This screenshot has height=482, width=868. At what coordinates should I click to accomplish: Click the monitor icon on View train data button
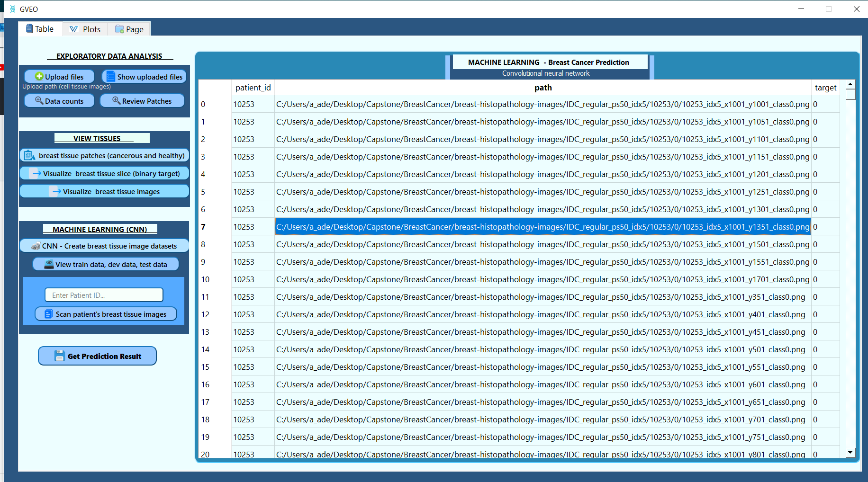(48, 264)
